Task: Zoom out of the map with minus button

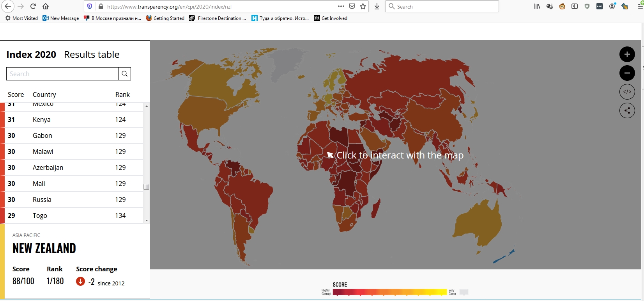Action: (627, 73)
